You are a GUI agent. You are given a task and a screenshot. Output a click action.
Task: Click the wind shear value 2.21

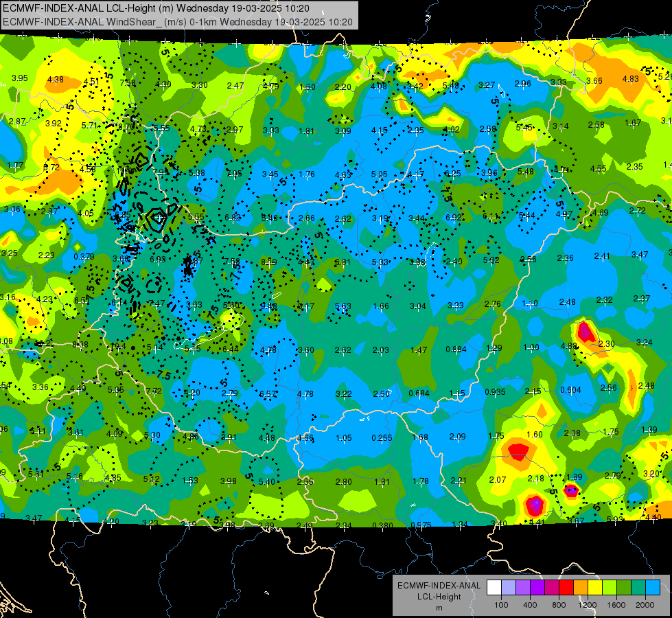(459, 481)
